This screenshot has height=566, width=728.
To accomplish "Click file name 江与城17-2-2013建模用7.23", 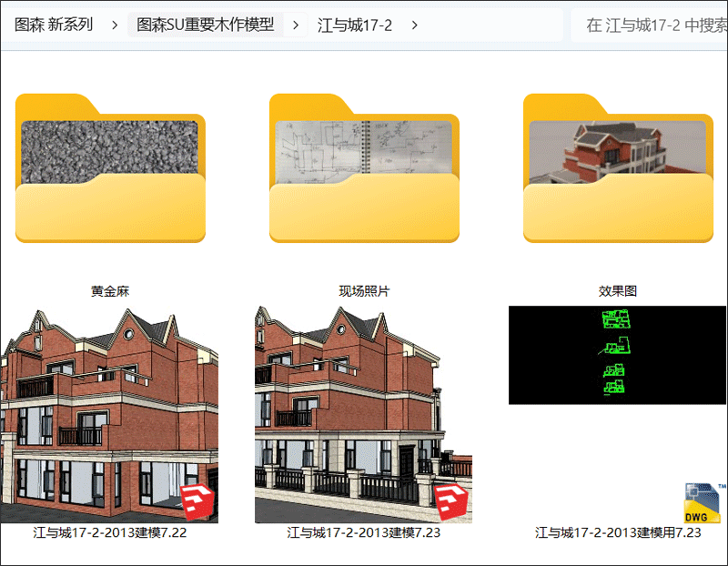I will (x=618, y=532).
